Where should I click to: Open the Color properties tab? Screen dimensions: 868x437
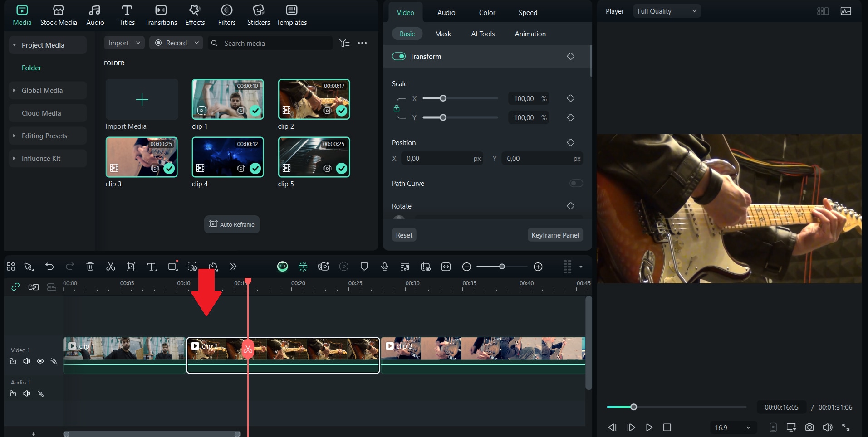[487, 13]
